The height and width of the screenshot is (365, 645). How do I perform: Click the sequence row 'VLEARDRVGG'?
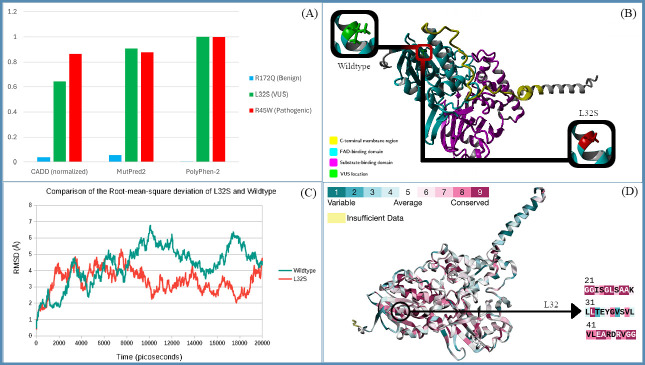[610, 335]
